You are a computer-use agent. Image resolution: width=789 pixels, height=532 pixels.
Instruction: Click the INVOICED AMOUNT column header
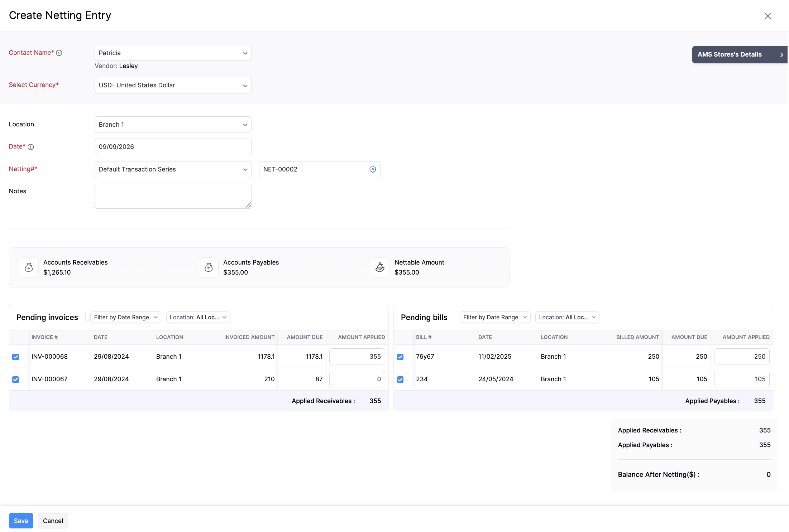pyautogui.click(x=249, y=337)
